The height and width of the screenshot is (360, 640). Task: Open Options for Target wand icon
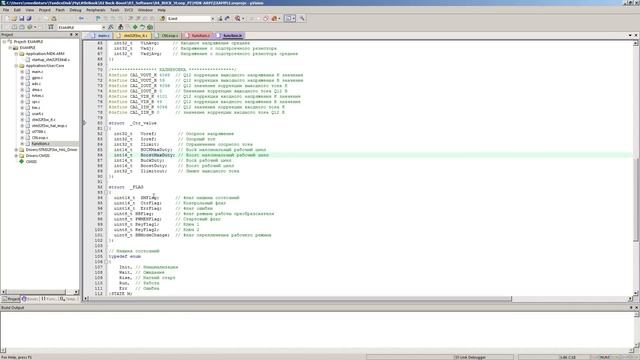point(111,27)
